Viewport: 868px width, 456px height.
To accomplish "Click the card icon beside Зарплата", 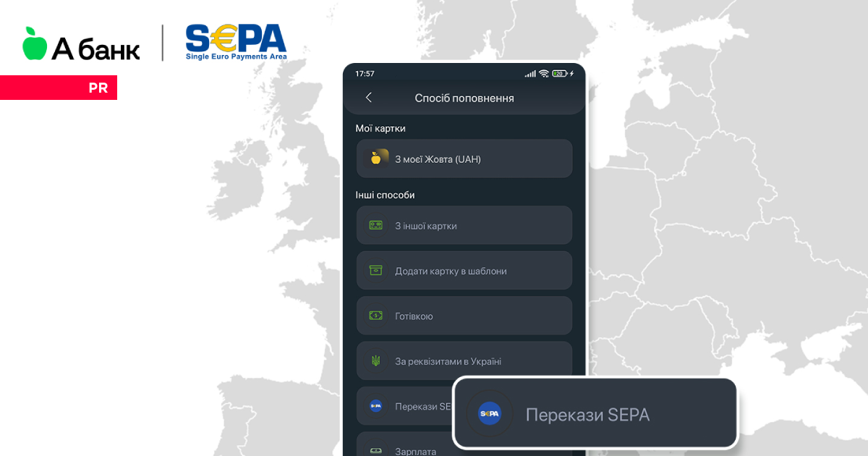I will click(375, 451).
